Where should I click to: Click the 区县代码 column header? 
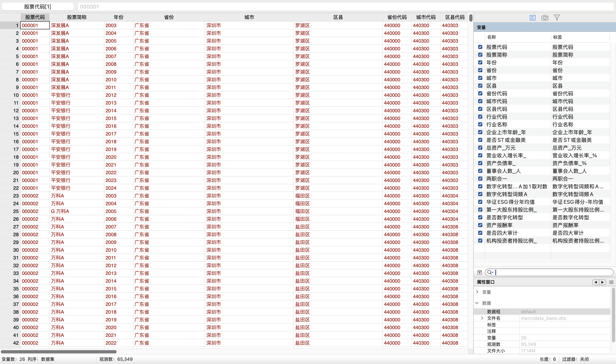pos(455,17)
